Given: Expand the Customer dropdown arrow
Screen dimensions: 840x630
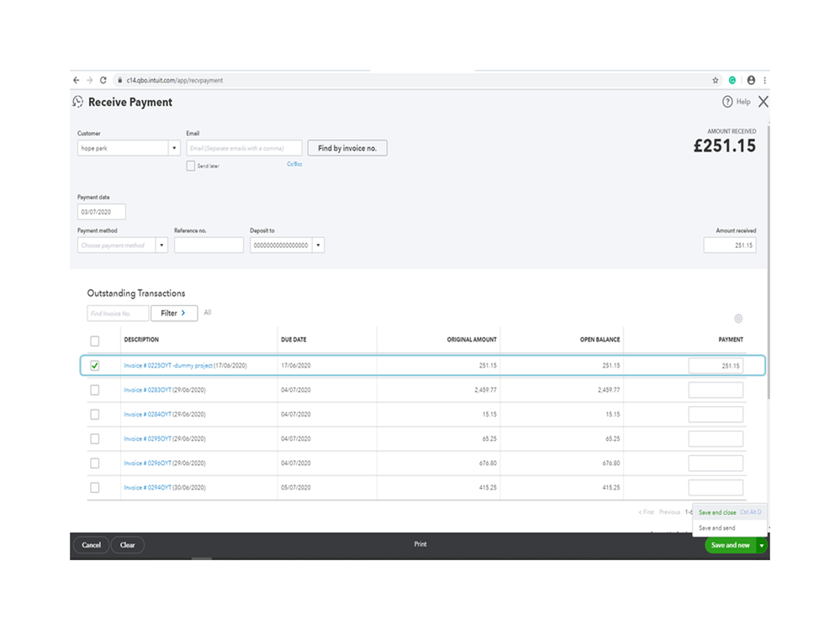Looking at the screenshot, I should (x=174, y=148).
